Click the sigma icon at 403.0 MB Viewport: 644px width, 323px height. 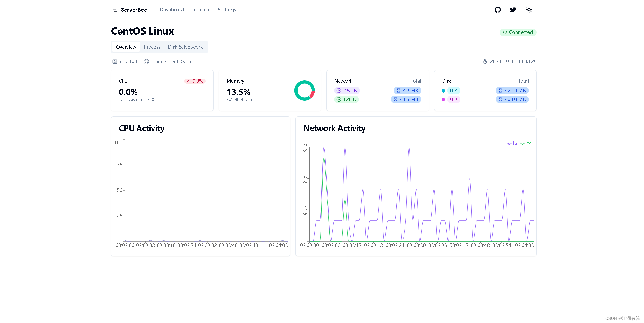[x=500, y=99]
